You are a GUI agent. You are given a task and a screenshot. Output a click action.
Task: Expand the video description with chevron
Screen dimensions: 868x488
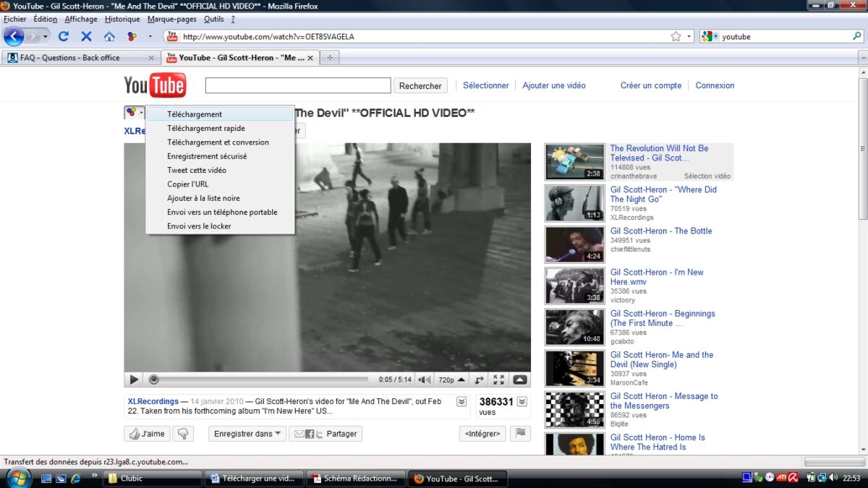click(461, 402)
